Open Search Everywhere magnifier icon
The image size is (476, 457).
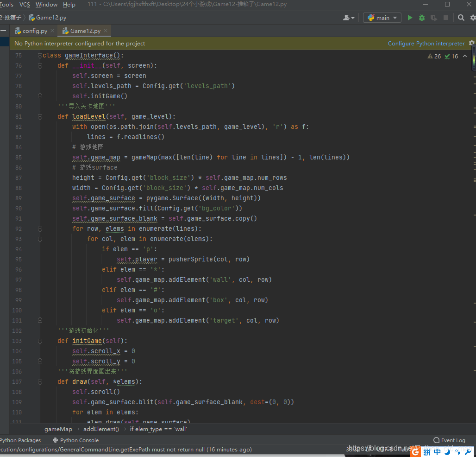point(461,18)
